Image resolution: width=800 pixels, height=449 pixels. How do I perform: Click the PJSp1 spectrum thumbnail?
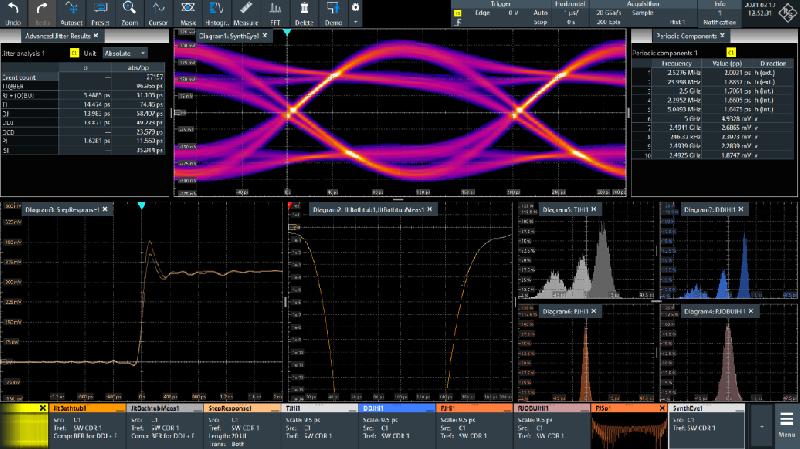[x=629, y=431]
